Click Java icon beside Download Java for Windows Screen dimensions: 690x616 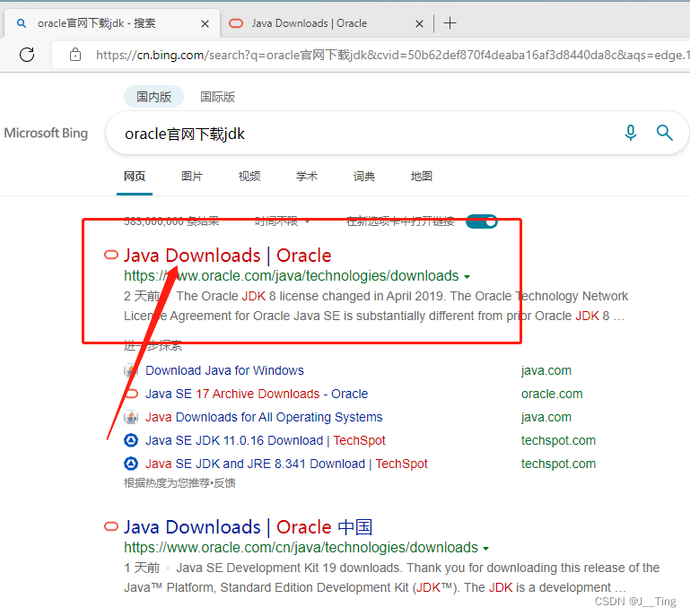131,370
